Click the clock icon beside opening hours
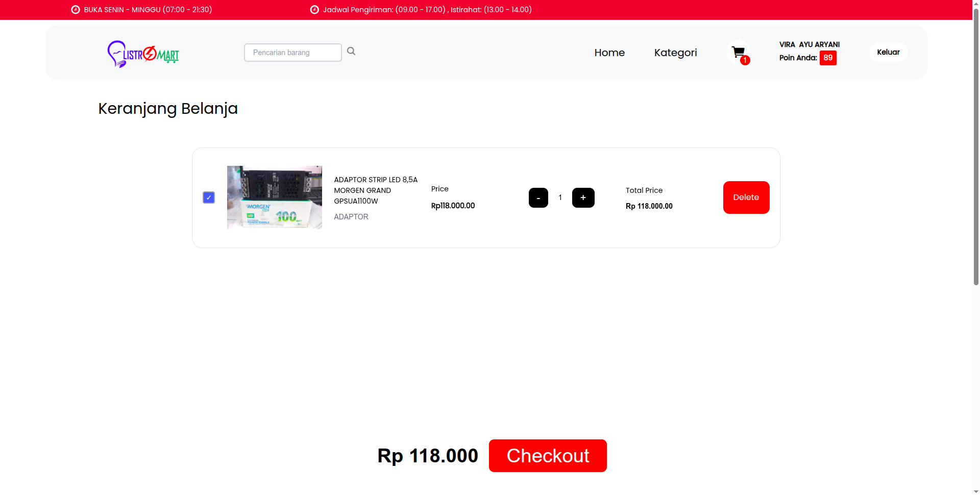The width and height of the screenshot is (980, 495). point(76,10)
